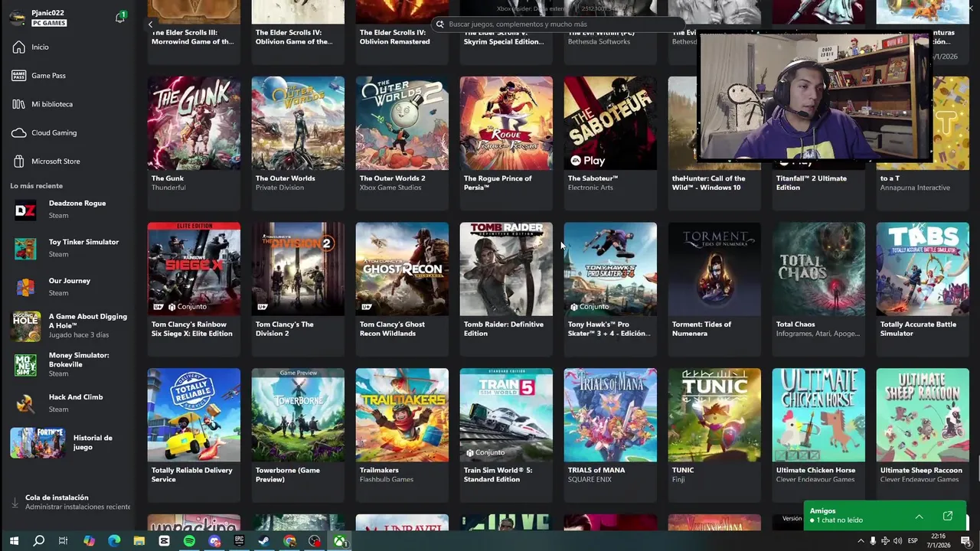The image size is (980, 551).
Task: Open Ultimate Sheep Raccoon tile
Action: [x=923, y=435]
